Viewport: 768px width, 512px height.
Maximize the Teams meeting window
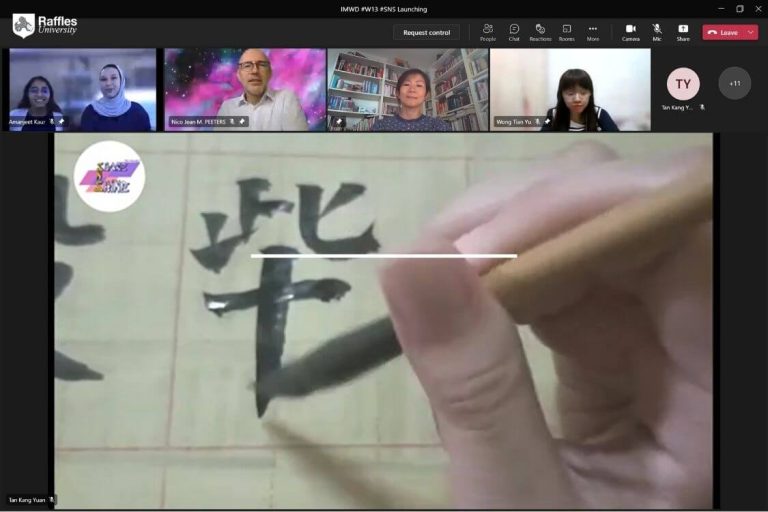739,9
